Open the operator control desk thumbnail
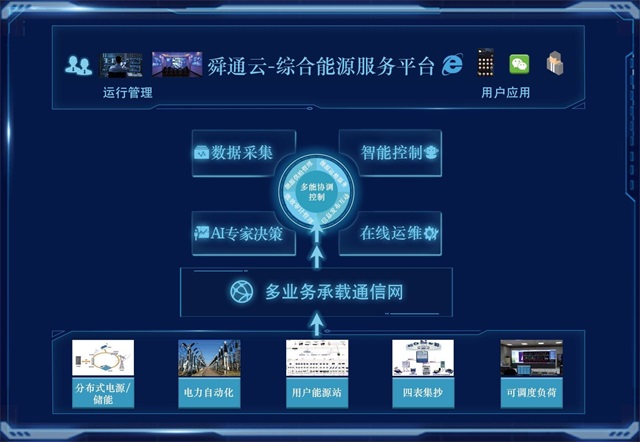The width and height of the screenshot is (640, 442). point(121,65)
